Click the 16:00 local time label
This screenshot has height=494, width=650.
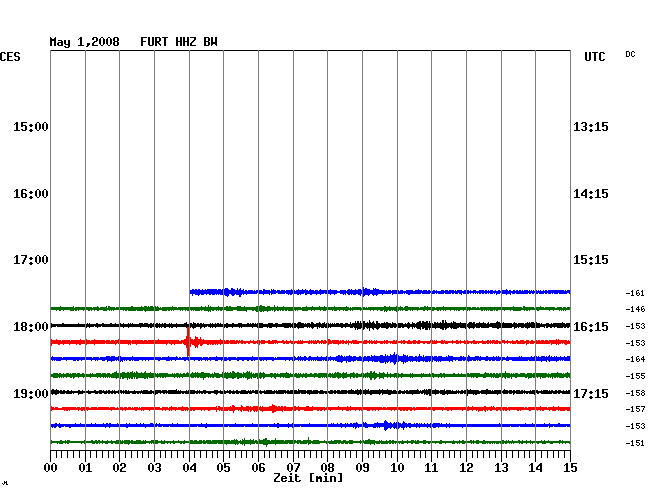pos(31,194)
